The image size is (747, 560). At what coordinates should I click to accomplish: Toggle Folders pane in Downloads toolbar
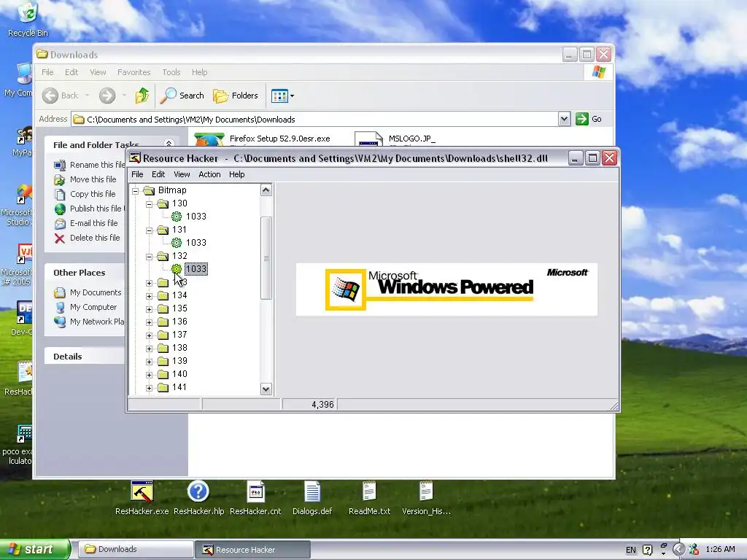click(236, 96)
